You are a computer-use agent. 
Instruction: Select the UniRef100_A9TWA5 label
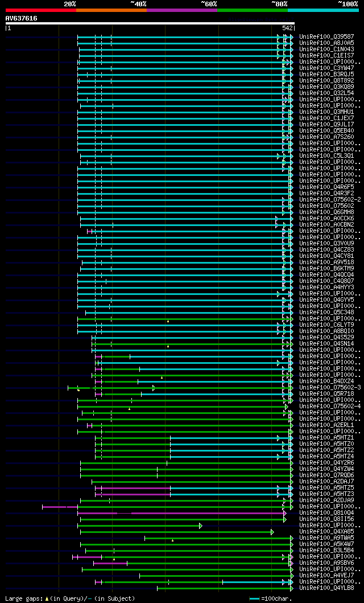point(327,538)
